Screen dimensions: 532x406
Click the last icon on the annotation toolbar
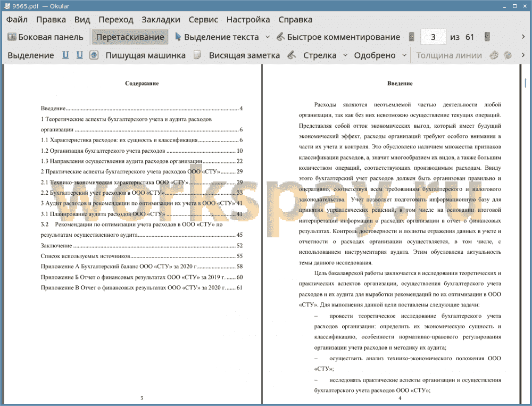click(x=508, y=55)
